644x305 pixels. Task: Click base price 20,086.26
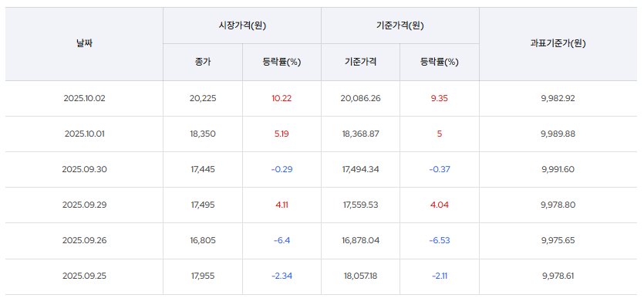tap(361, 99)
